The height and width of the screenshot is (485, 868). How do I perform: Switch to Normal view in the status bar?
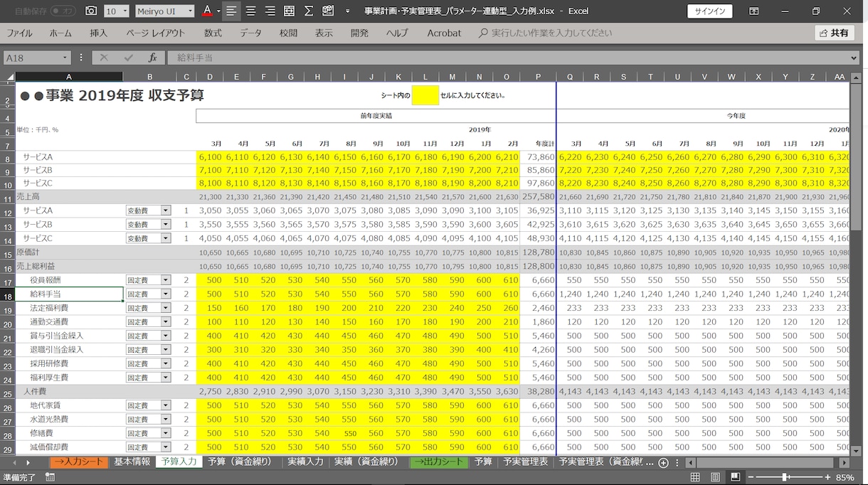(x=695, y=478)
